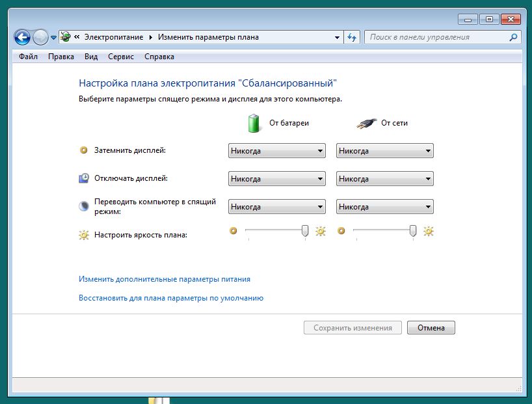This screenshot has width=532, height=404.
Task: Click the Отмена button
Action: 431,328
